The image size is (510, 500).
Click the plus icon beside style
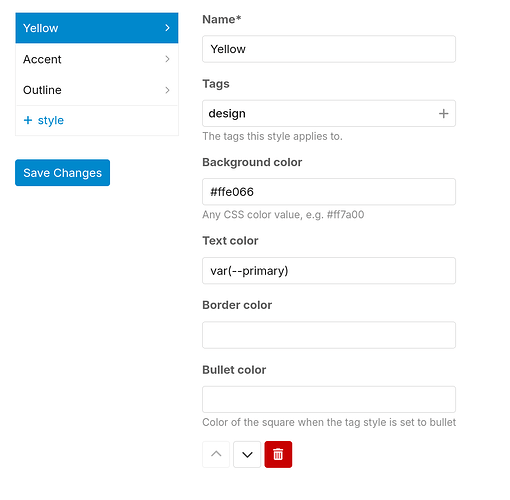point(28,120)
